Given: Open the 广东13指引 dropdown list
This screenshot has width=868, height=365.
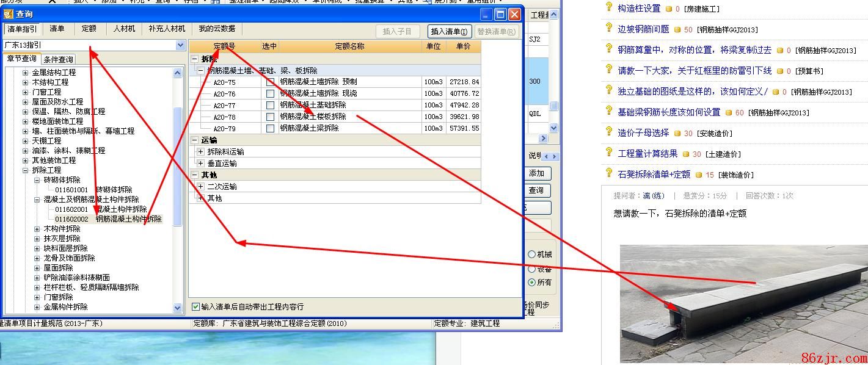Looking at the screenshot, I should pyautogui.click(x=180, y=45).
